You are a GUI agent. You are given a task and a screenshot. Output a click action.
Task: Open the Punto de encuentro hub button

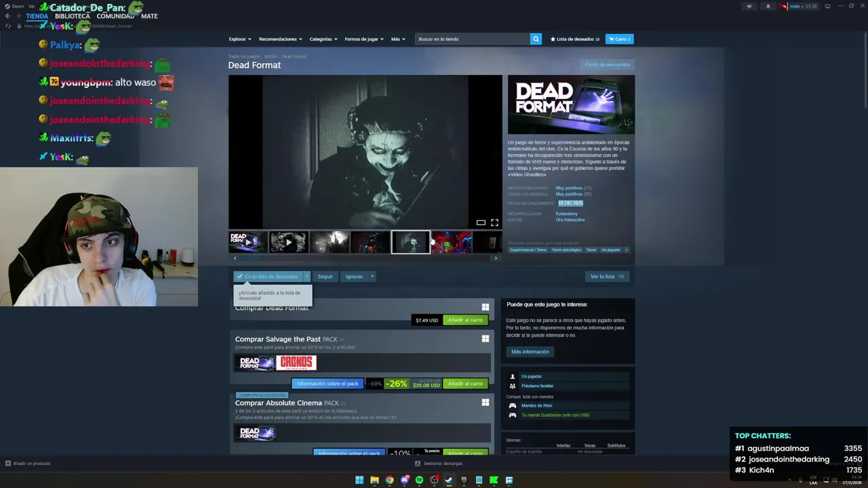pyautogui.click(x=608, y=64)
